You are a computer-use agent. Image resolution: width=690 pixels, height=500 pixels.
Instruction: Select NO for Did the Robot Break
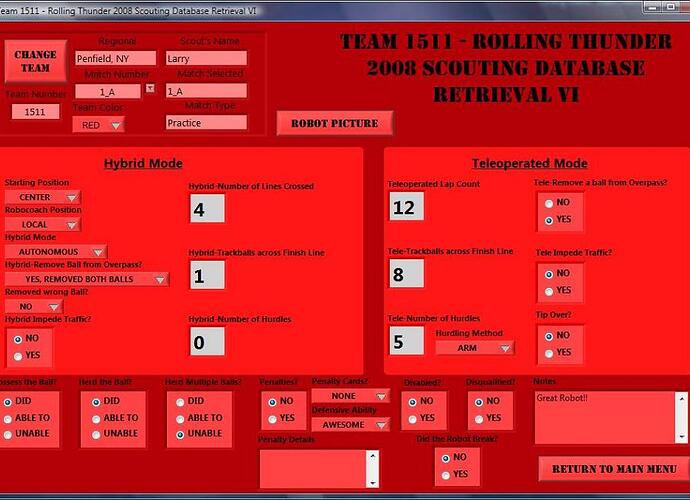(445, 458)
